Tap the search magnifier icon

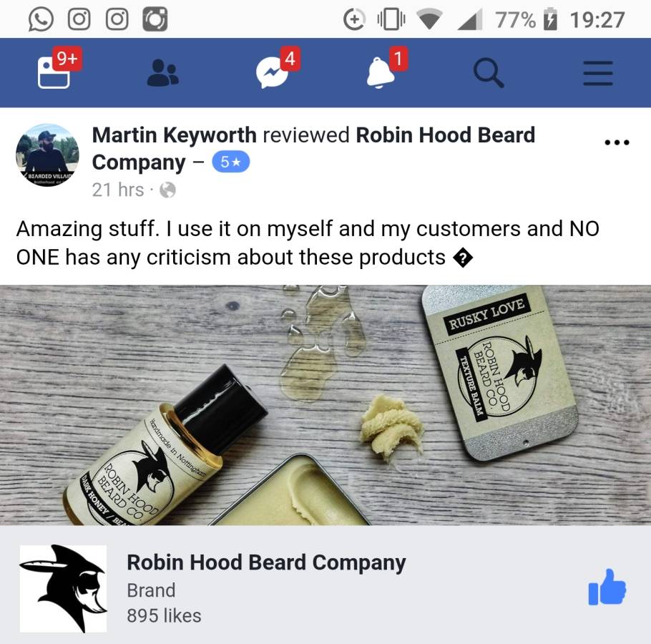click(x=489, y=73)
